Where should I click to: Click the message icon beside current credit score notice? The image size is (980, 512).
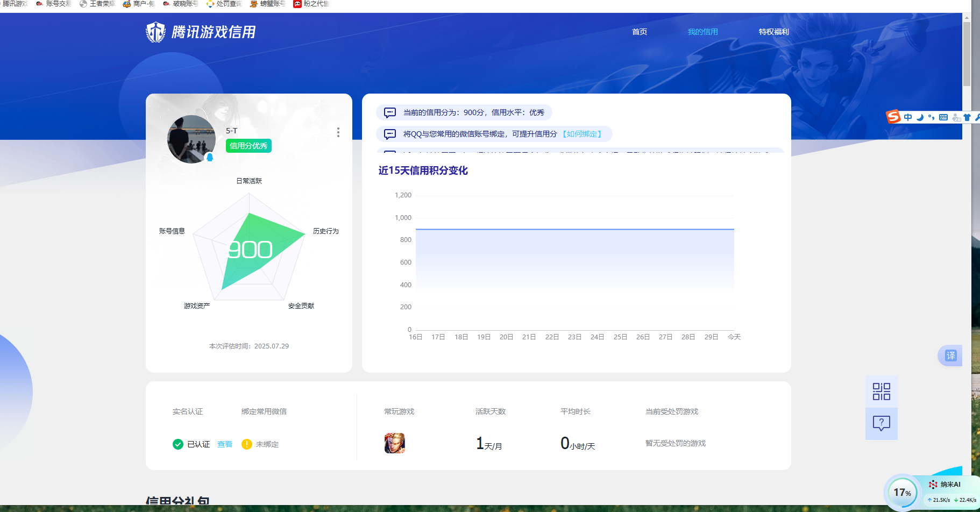pos(390,112)
